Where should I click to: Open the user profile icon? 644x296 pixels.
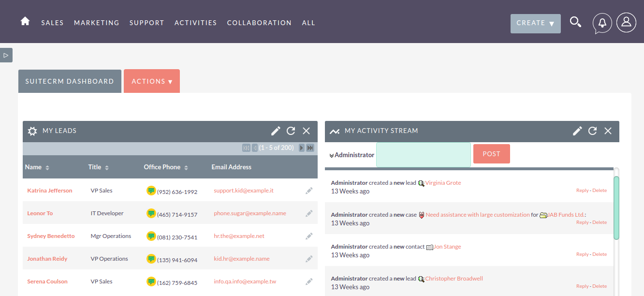pyautogui.click(x=626, y=22)
